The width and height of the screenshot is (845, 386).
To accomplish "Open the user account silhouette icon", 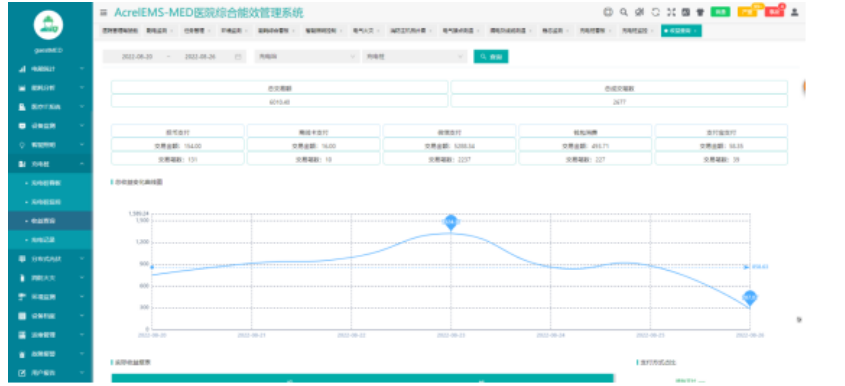I will click(x=794, y=12).
